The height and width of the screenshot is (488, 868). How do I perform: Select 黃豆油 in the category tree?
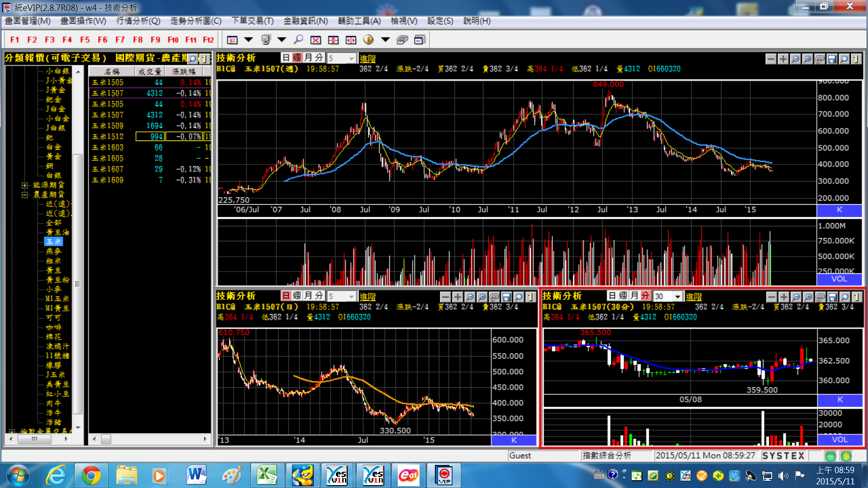point(57,232)
